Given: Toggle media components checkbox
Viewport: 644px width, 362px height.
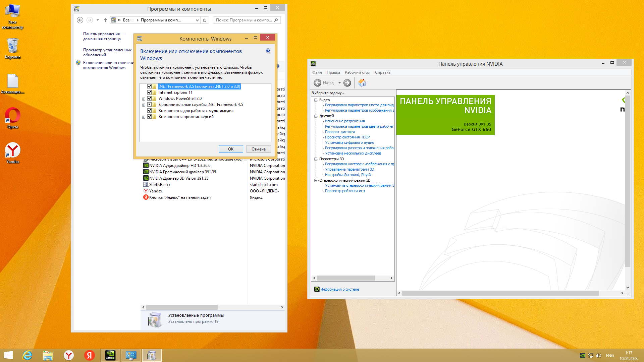Looking at the screenshot, I should 150,111.
